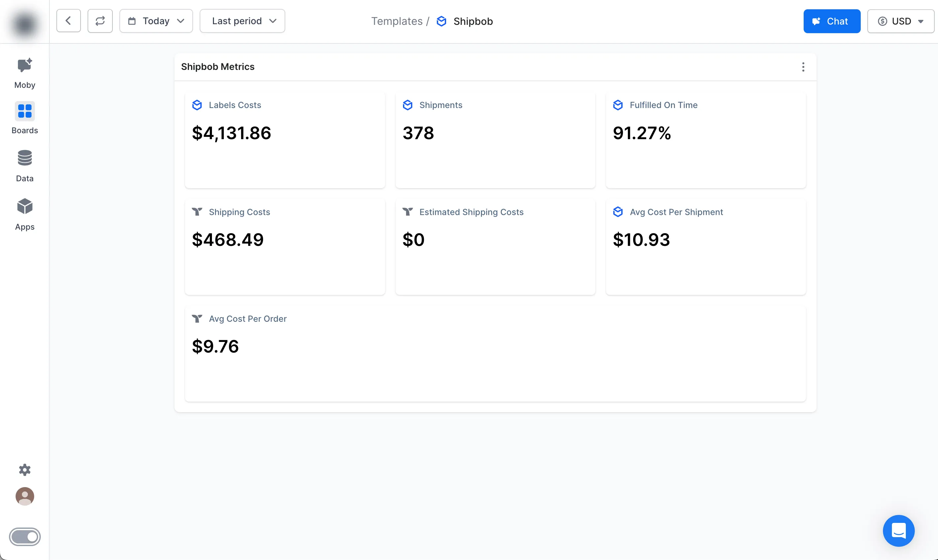Select the Labels Costs metric card
The height and width of the screenshot is (560, 938).
[285, 140]
